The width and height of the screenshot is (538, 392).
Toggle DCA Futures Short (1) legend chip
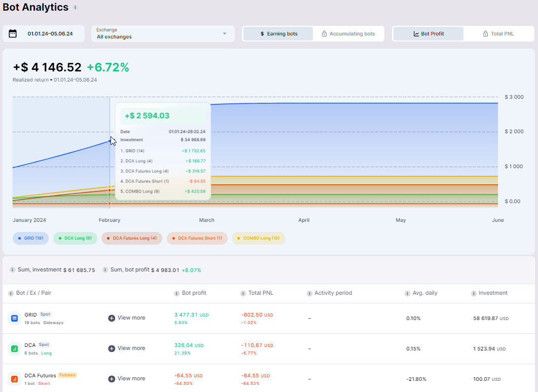197,238
